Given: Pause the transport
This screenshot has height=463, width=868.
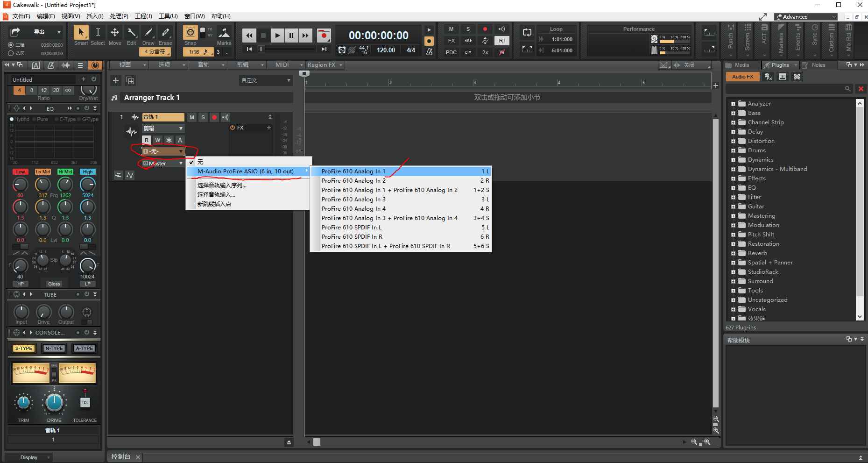Looking at the screenshot, I should (x=291, y=35).
